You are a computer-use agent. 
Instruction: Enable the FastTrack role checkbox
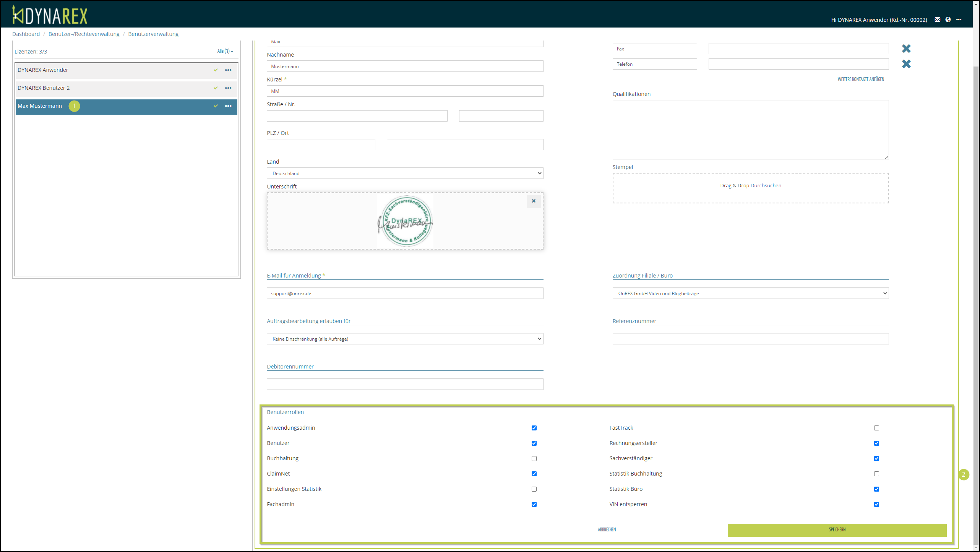coord(876,428)
